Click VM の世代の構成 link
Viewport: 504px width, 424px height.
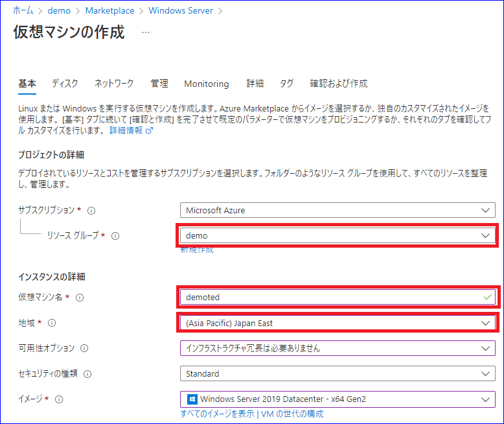click(x=292, y=414)
